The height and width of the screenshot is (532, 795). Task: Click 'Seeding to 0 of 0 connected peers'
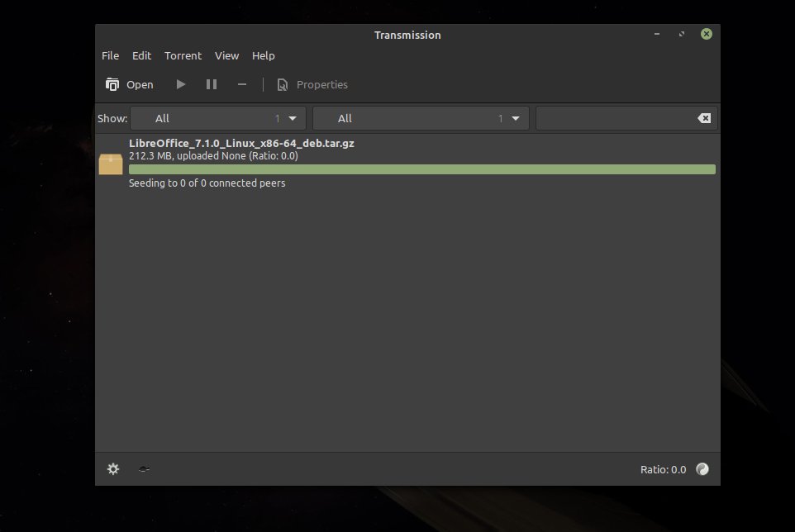(x=207, y=183)
